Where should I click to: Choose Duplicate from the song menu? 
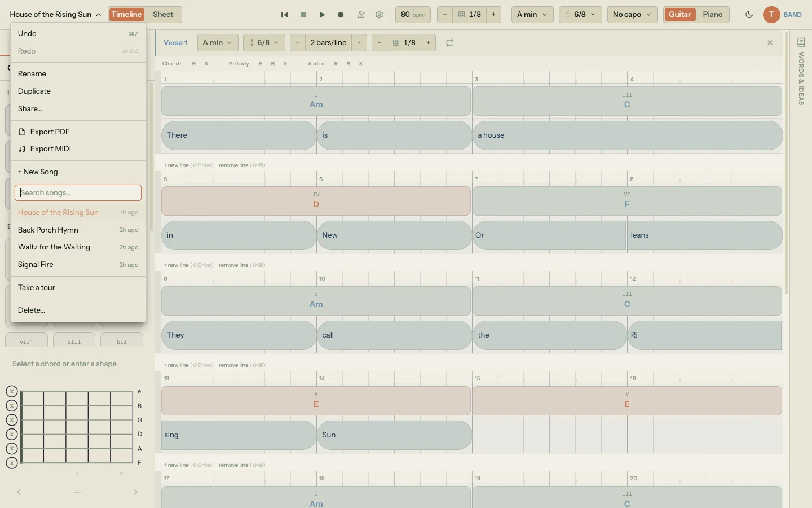click(34, 91)
